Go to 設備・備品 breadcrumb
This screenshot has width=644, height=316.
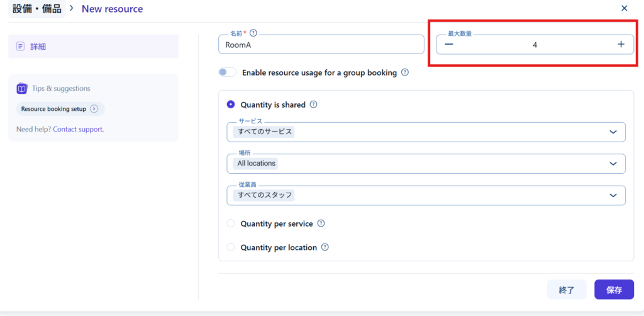click(37, 9)
